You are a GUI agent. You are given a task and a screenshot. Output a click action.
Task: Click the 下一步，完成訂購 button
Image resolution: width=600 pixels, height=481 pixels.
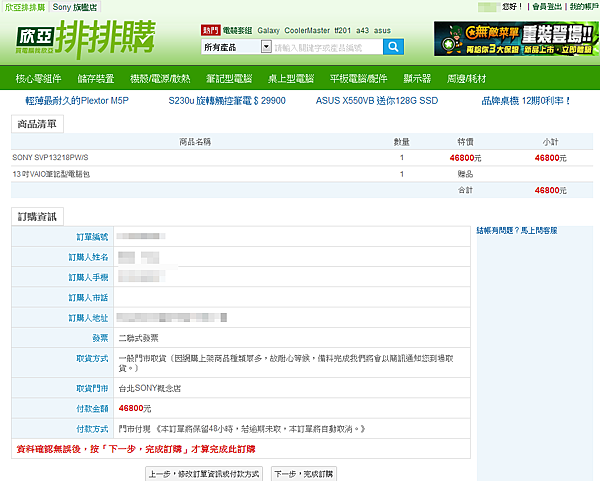(304, 474)
